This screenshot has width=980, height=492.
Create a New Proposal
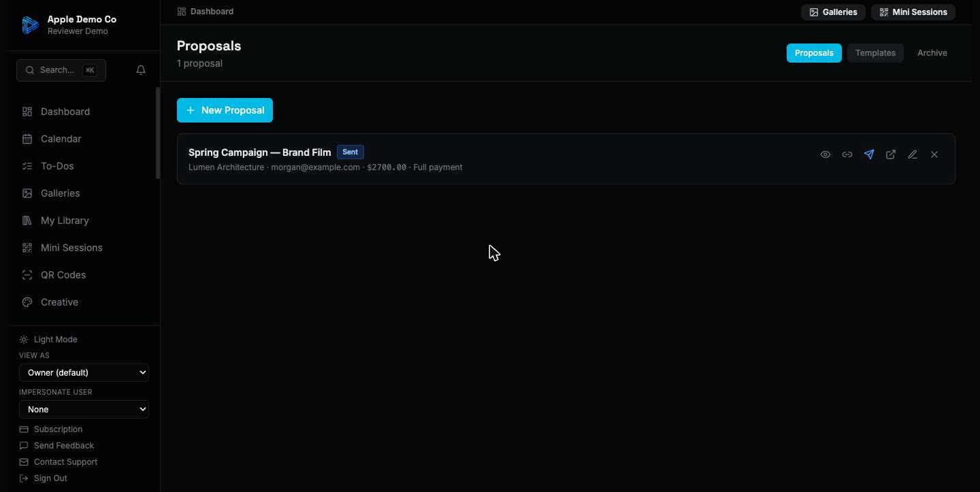(225, 110)
